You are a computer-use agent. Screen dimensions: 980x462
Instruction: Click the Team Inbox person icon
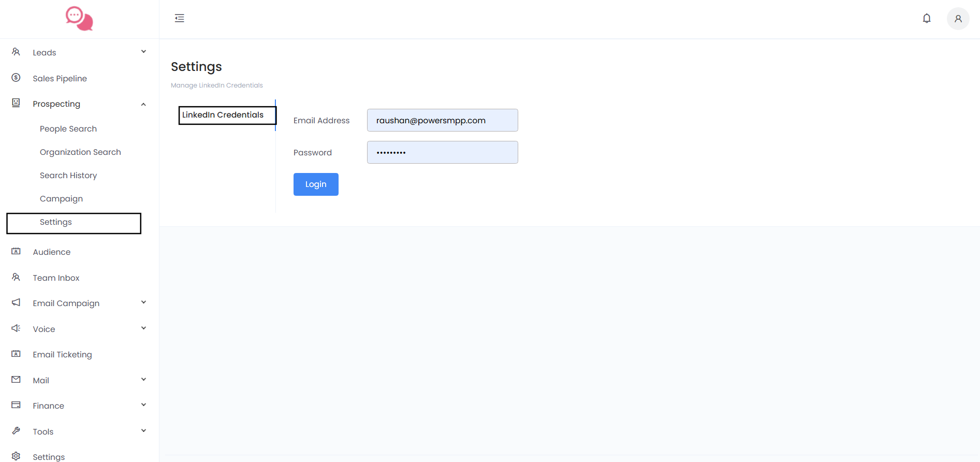[x=16, y=277]
